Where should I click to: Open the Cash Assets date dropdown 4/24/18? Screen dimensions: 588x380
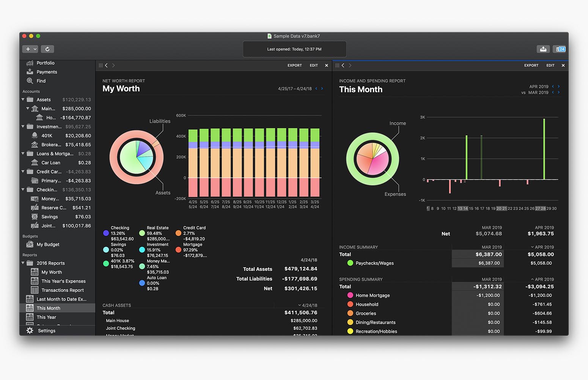tap(307, 305)
